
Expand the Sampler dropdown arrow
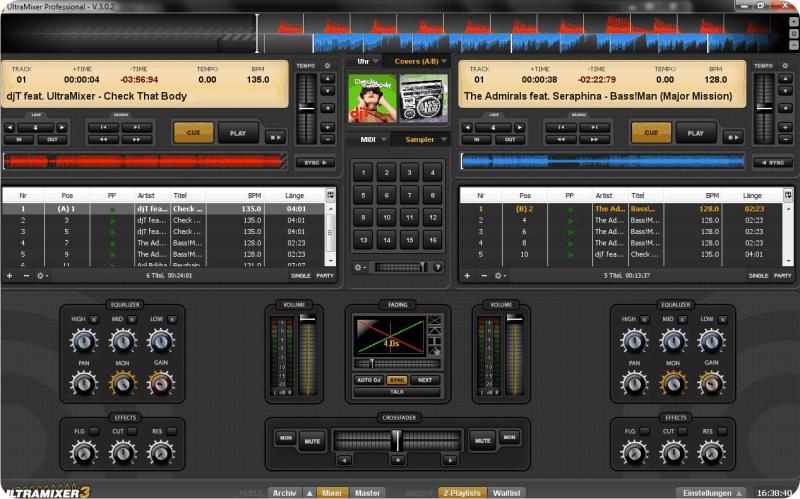click(x=444, y=140)
